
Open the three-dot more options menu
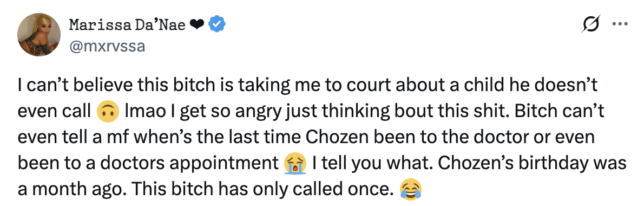click(x=620, y=24)
